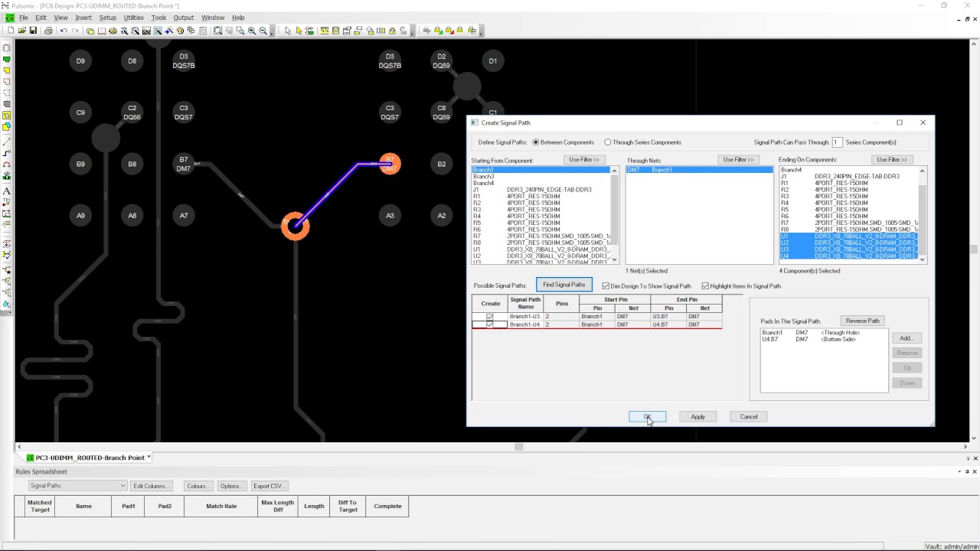Select the Through Series Components option

608,142
